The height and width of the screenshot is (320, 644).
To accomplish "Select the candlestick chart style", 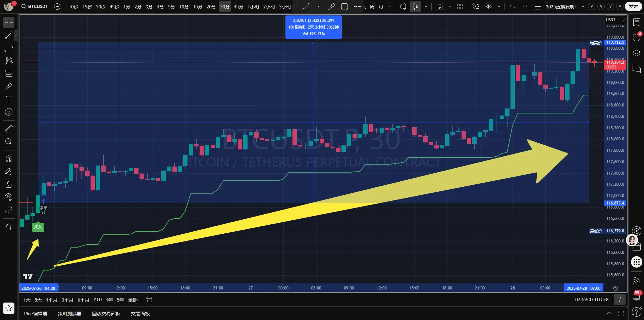I will click(x=416, y=6).
